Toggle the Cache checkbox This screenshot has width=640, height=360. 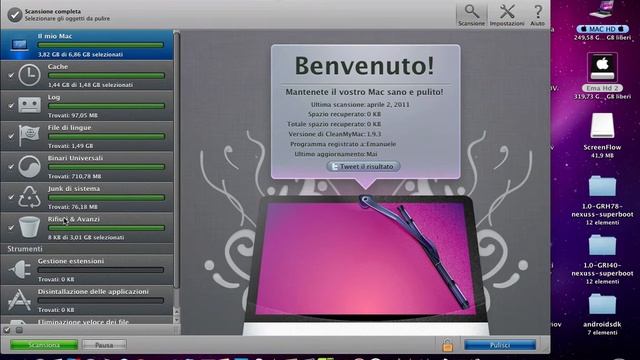[11, 76]
